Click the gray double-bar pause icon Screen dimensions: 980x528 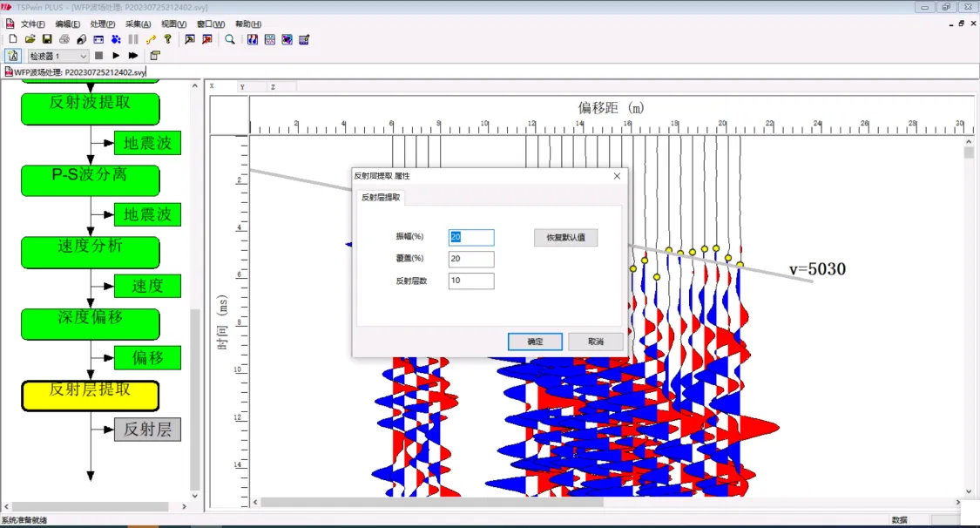pos(133,39)
